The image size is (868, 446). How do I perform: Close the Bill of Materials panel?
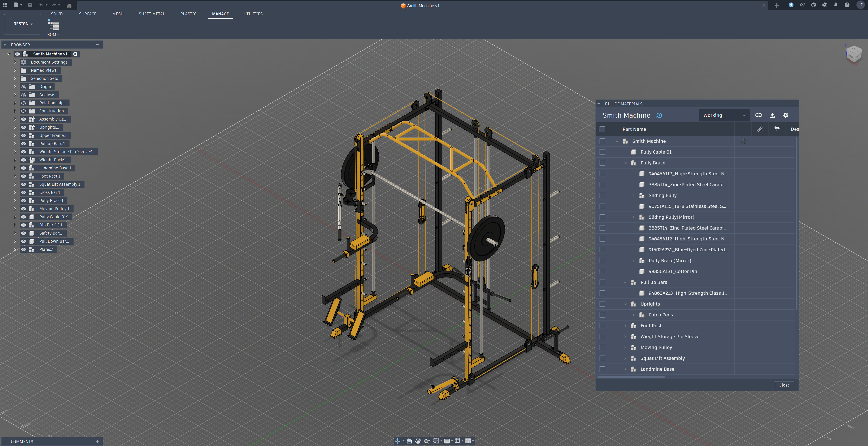click(784, 385)
